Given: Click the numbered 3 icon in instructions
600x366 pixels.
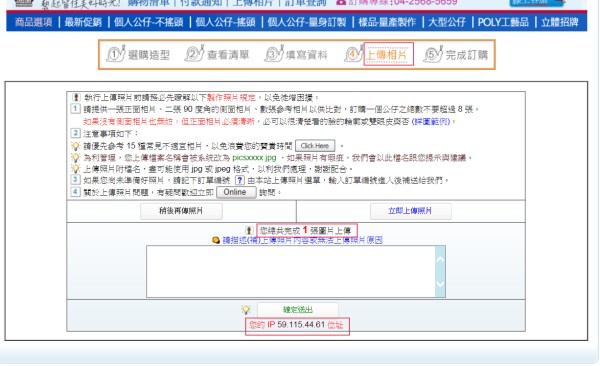Looking at the screenshot, I should (x=75, y=180).
